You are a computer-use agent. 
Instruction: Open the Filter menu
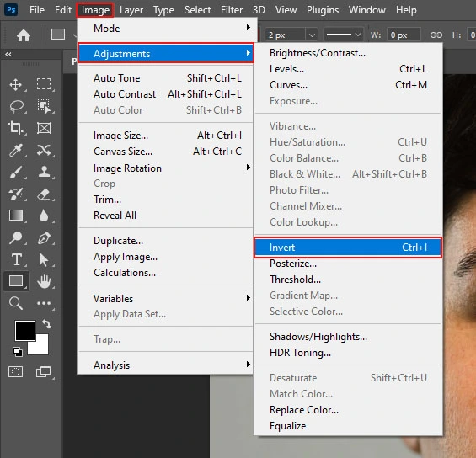[232, 10]
